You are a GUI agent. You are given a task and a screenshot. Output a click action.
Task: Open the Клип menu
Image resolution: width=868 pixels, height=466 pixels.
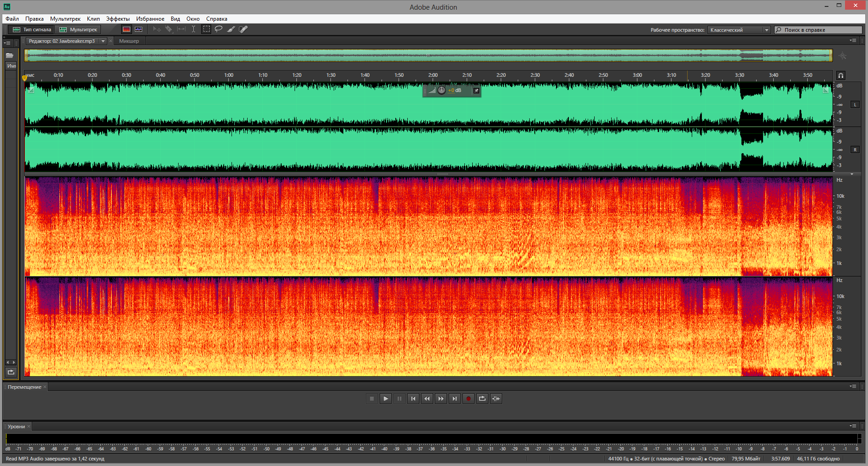(x=93, y=19)
